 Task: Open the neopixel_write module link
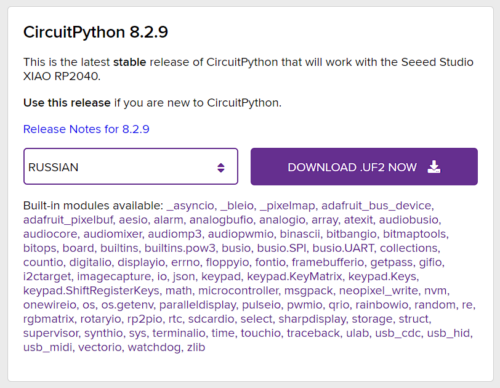[x=378, y=291]
